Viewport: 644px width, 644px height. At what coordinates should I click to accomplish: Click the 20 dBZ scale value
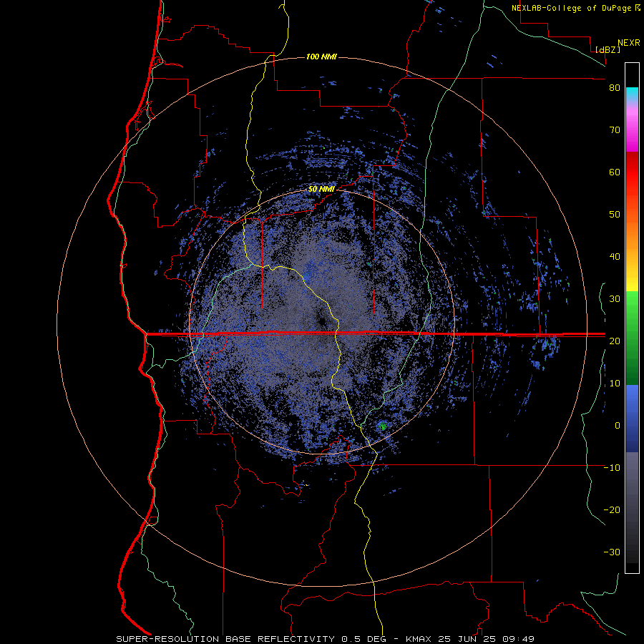click(x=615, y=341)
